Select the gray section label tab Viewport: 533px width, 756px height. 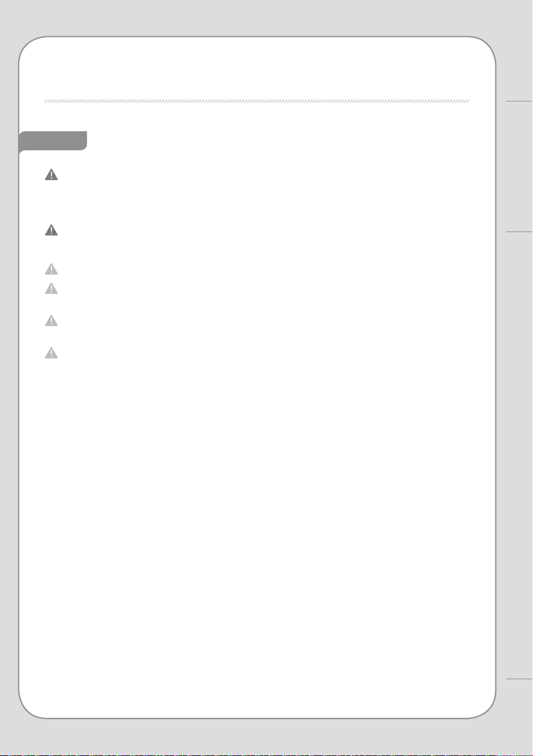point(53,141)
